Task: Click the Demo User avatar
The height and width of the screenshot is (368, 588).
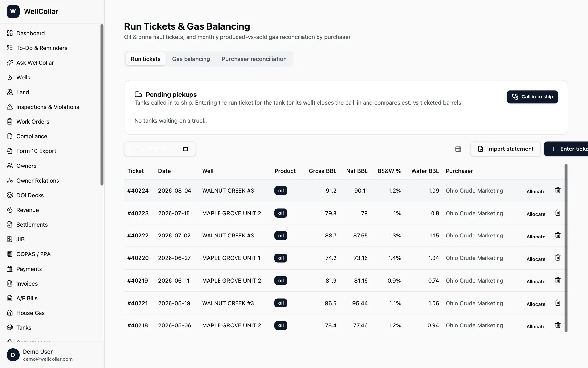Action: click(13, 355)
